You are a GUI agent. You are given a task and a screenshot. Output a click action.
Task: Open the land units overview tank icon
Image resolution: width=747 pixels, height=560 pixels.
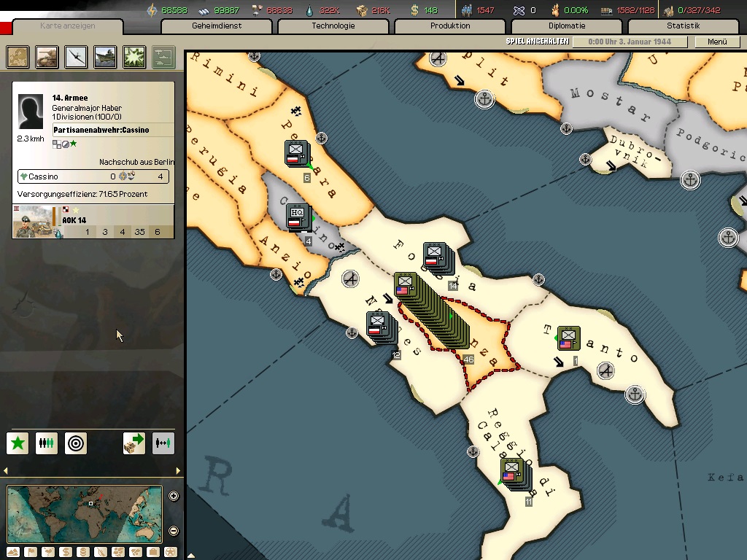pyautogui.click(x=47, y=57)
